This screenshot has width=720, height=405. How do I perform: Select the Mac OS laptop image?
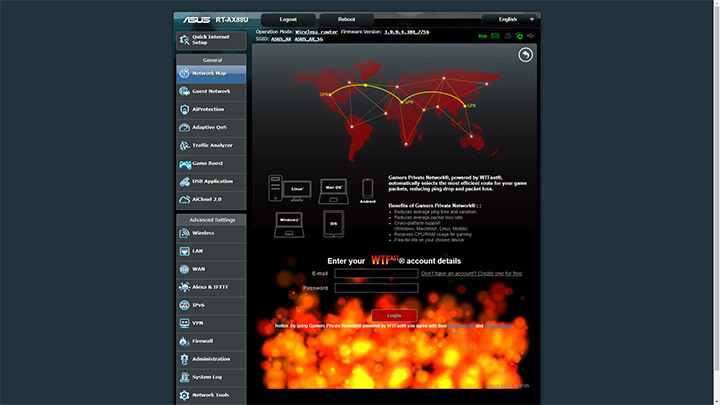pos(333,191)
